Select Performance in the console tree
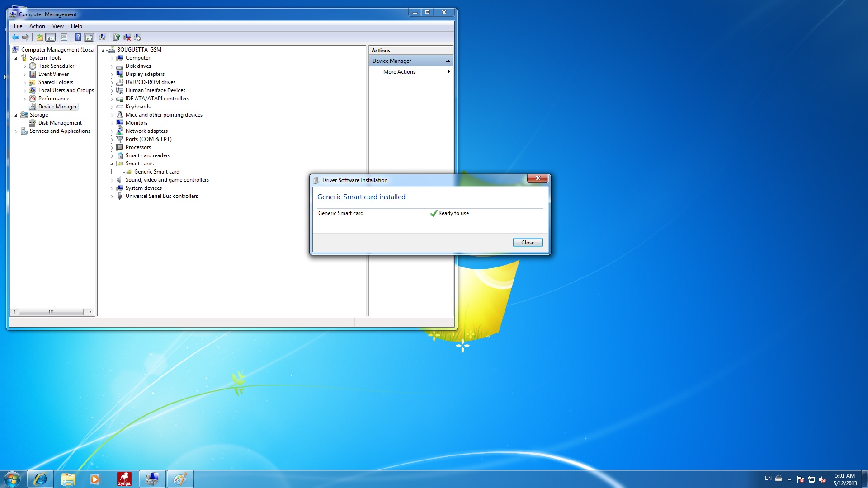The width and height of the screenshot is (868, 488). [x=54, y=99]
